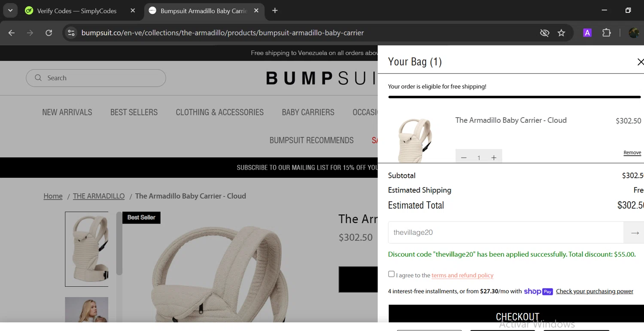Image resolution: width=644 pixels, height=331 pixels.
Task: Minimize the browser window
Action: pyautogui.click(x=605, y=10)
